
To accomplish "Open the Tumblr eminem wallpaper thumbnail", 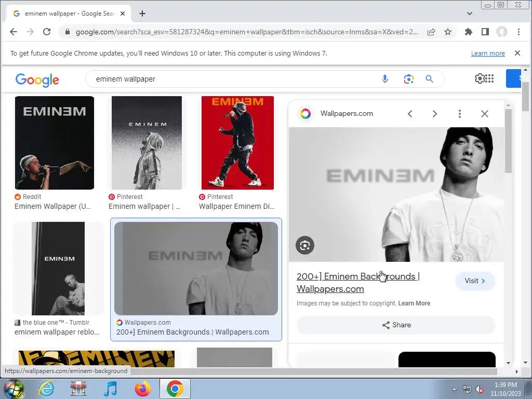I will [x=58, y=269].
